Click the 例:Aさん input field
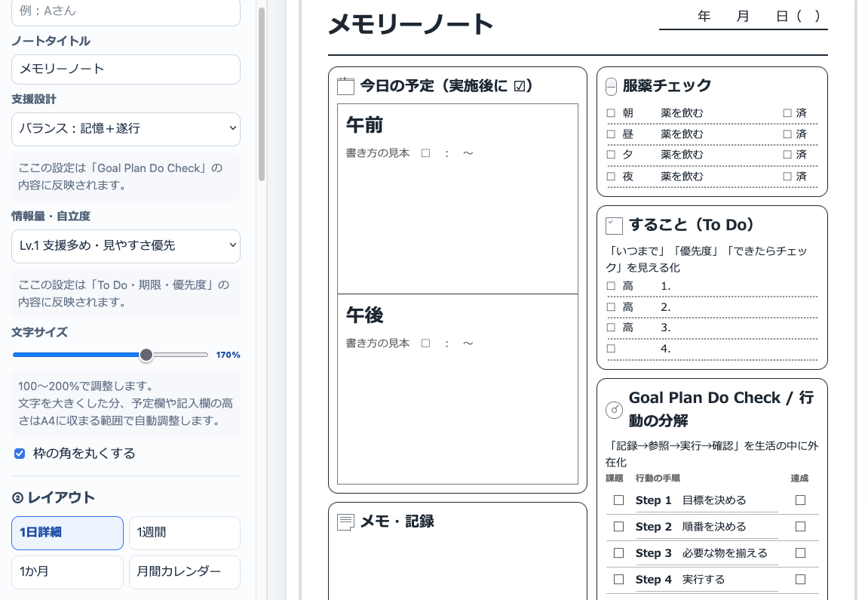 pyautogui.click(x=126, y=11)
